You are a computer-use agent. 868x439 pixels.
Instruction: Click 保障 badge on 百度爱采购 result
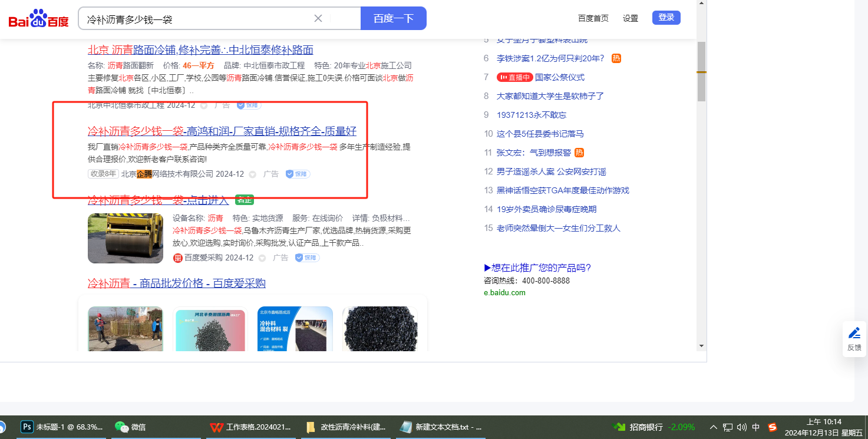tap(307, 258)
